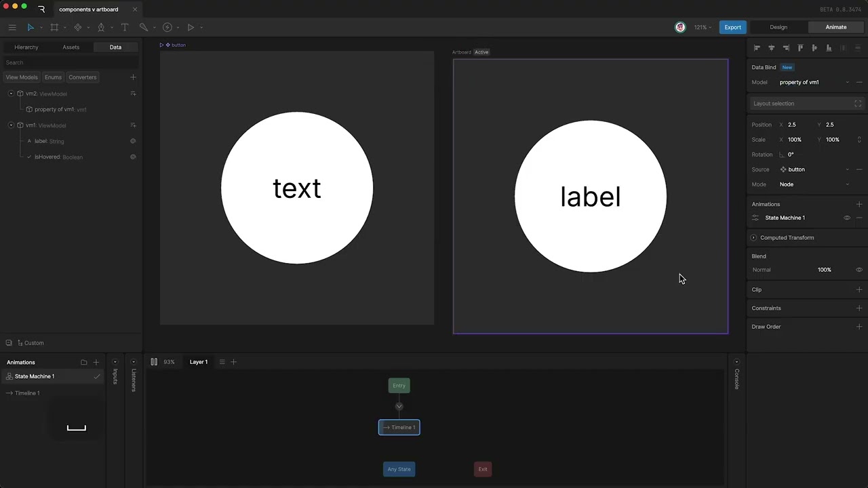Remove the Data Bind model with minus
The image size is (868, 488).
(x=859, y=82)
